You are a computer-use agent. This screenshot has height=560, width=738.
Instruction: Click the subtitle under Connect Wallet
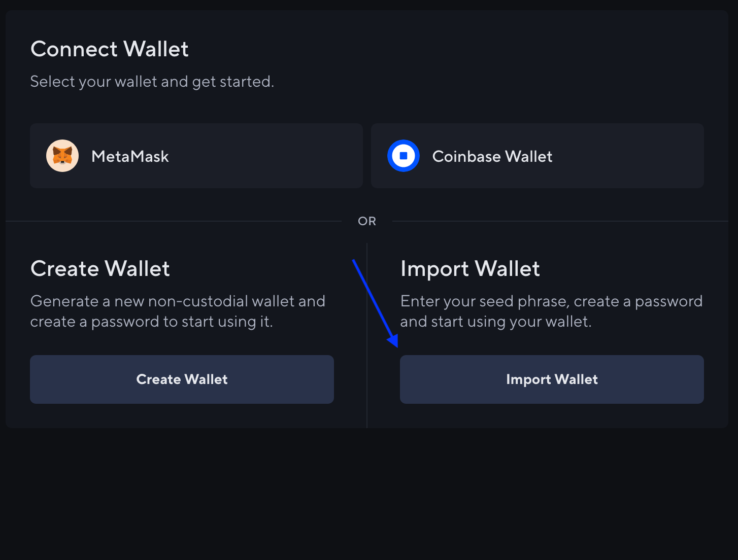click(x=152, y=81)
